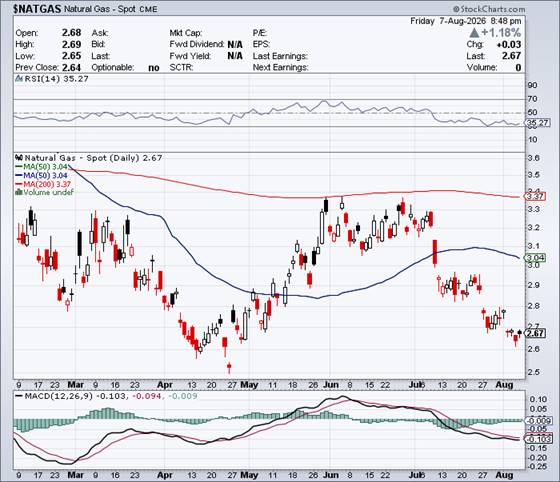Click the blue MA(50) 3.04 legend entry

(41, 175)
